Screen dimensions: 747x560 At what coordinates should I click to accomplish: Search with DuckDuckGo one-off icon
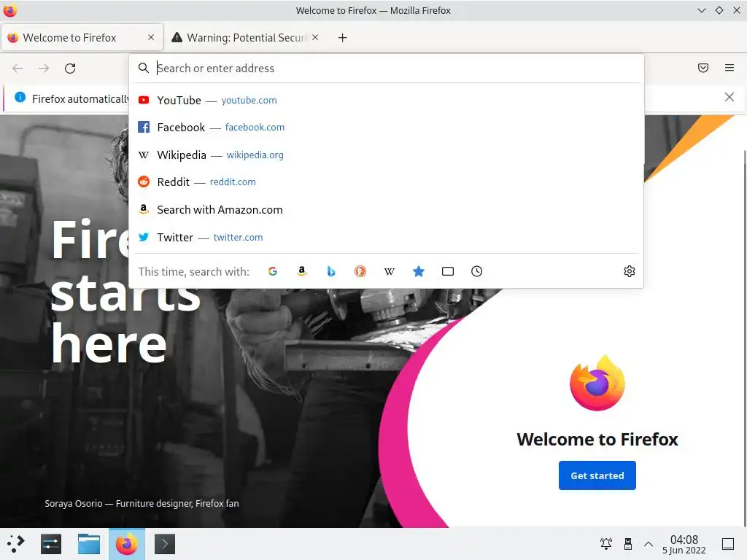pos(360,271)
